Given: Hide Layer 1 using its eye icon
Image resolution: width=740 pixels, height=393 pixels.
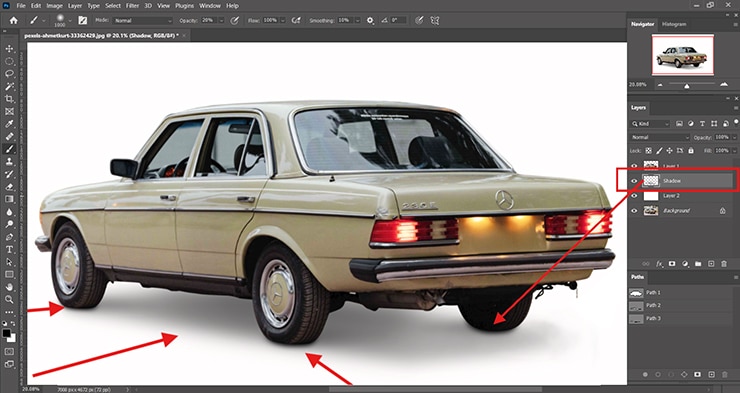Looking at the screenshot, I should (634, 166).
